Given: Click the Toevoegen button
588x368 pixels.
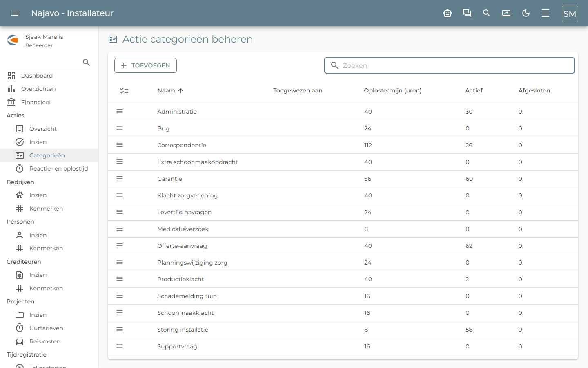Looking at the screenshot, I should click(x=145, y=65).
